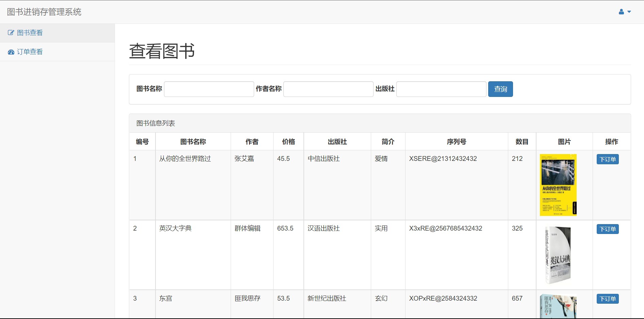
Task: Focus the 作者名称 search input field
Action: 328,89
